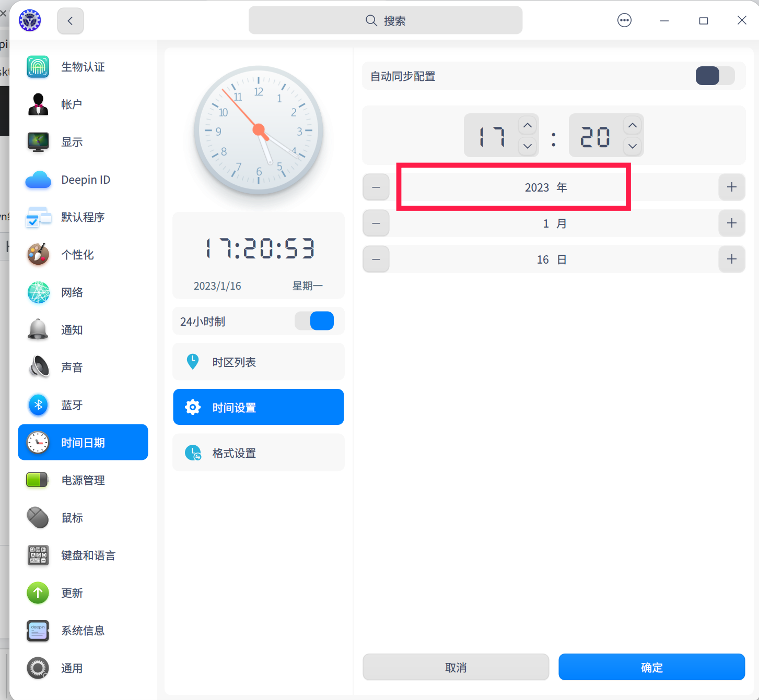Click the 蓝牙 Bluetooth icon
Image resolution: width=759 pixels, height=700 pixels.
[38, 405]
